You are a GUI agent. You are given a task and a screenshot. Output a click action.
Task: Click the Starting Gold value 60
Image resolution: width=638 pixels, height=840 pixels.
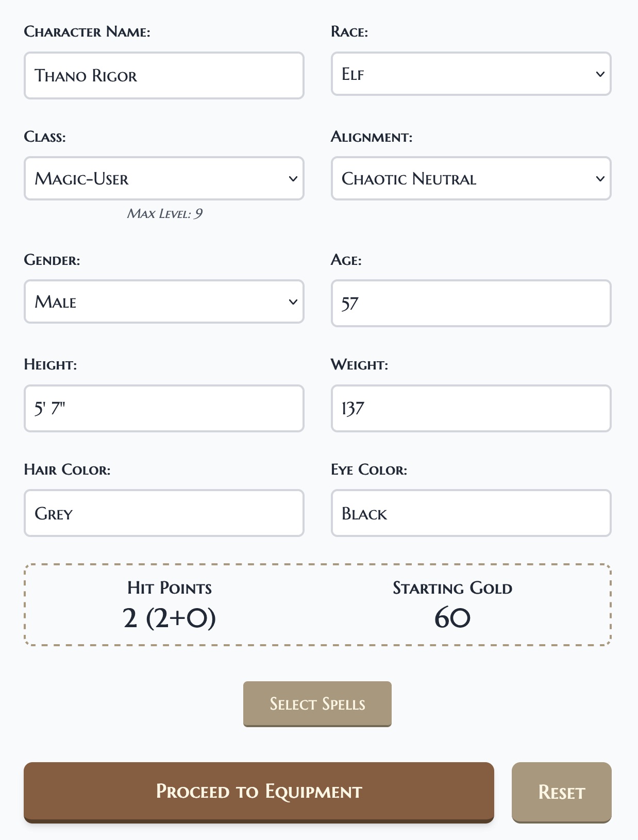452,618
